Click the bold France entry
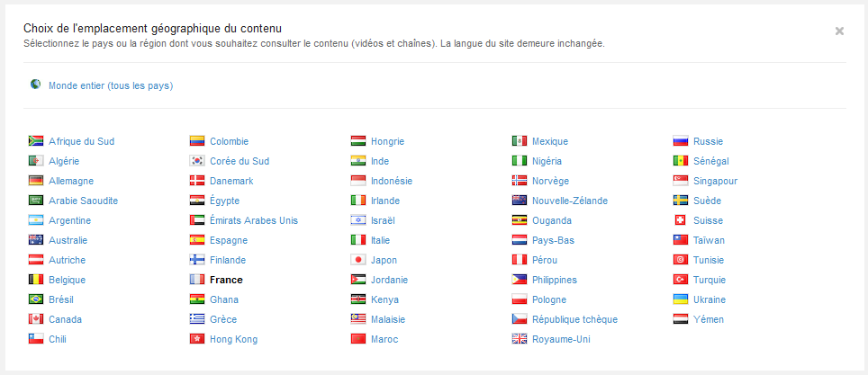This screenshot has height=375, width=868. (x=226, y=280)
